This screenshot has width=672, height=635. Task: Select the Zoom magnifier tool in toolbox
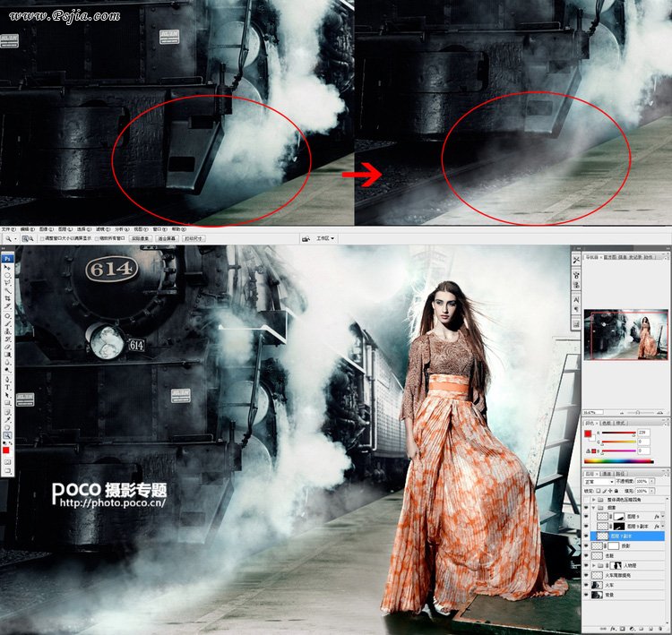click(7, 434)
